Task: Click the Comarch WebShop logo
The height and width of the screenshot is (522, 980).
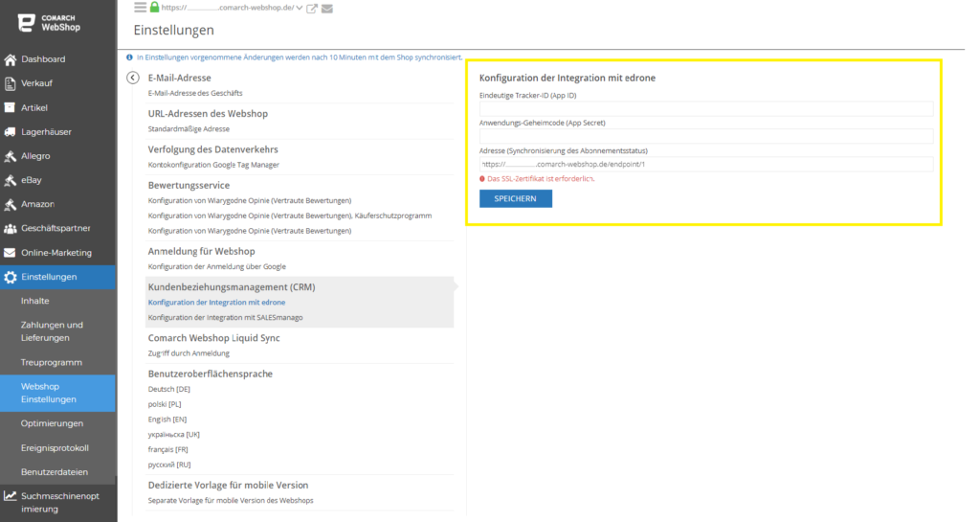Action: click(49, 23)
